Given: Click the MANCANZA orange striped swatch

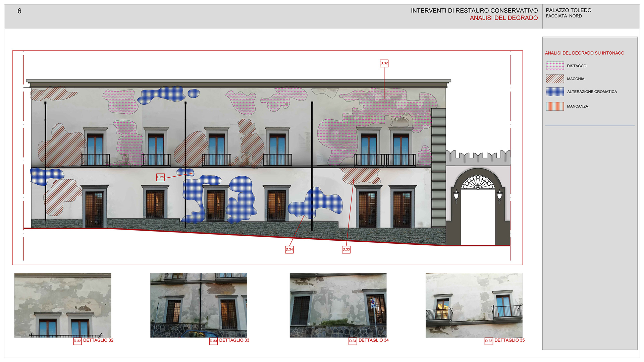Looking at the screenshot, I should pyautogui.click(x=555, y=106).
